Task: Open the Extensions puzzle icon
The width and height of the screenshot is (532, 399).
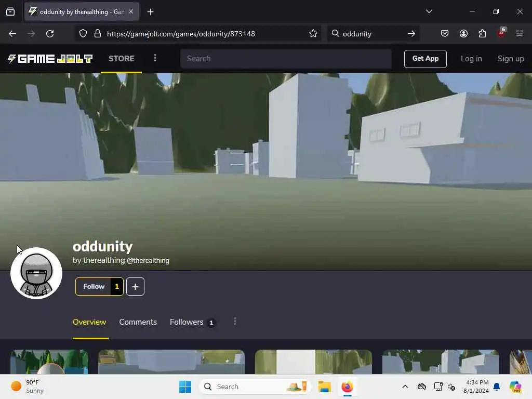Action: coord(482,33)
